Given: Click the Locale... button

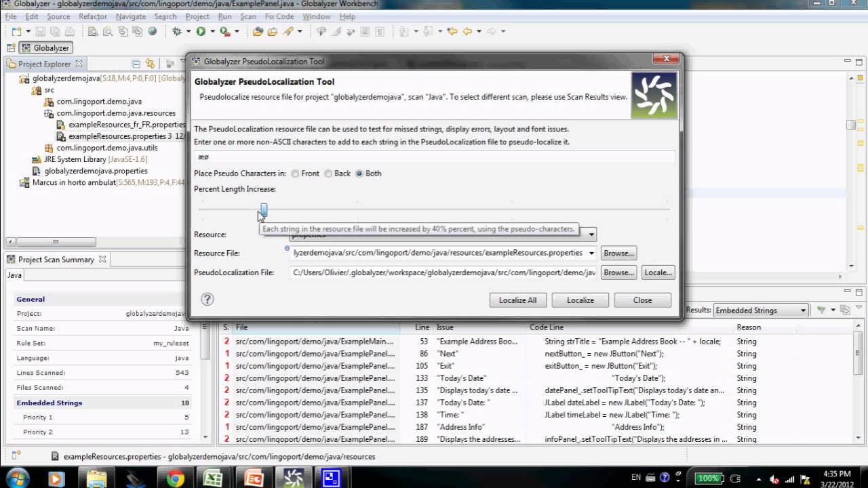Looking at the screenshot, I should [658, 272].
